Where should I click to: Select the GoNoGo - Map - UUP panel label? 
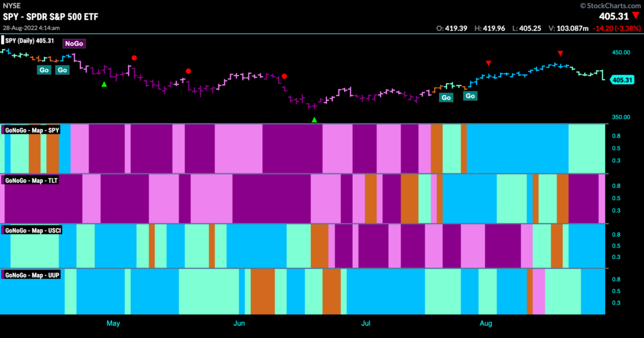pyautogui.click(x=31, y=275)
